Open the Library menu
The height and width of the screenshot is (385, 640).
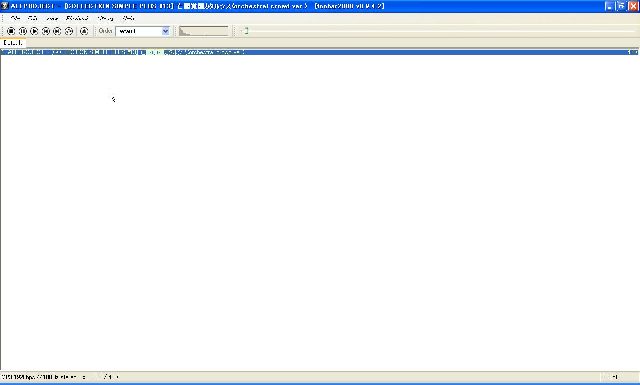click(106, 18)
